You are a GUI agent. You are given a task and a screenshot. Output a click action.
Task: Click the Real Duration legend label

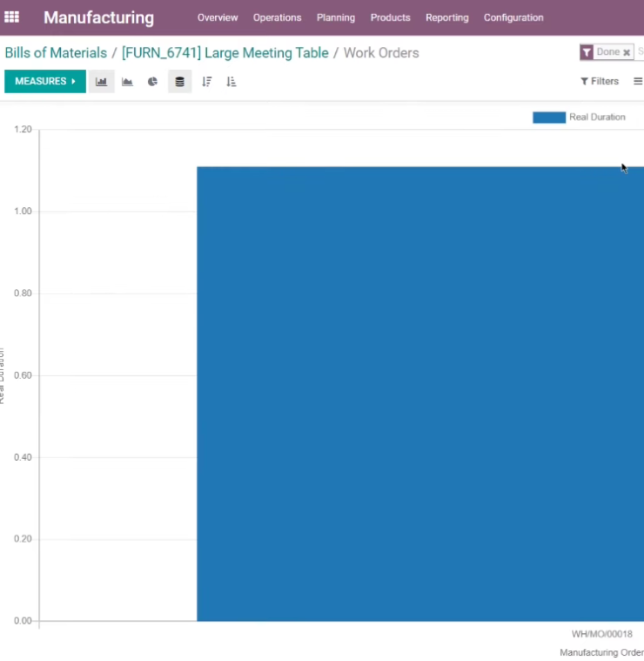(x=597, y=118)
